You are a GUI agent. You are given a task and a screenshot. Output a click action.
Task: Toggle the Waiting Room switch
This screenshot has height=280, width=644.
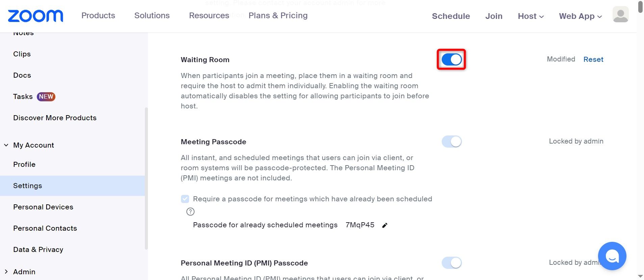(451, 60)
